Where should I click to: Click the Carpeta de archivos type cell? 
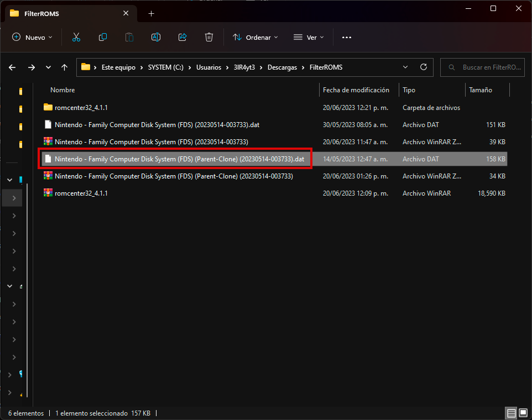coord(431,107)
